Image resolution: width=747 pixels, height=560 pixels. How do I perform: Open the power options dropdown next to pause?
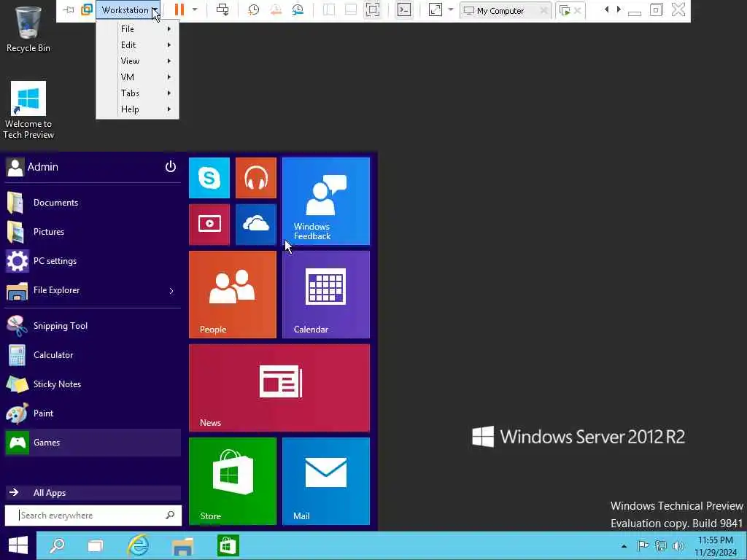[x=194, y=10]
